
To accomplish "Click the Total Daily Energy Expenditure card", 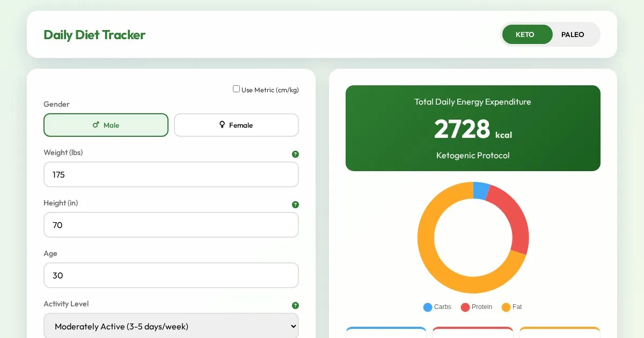I will pyautogui.click(x=473, y=128).
